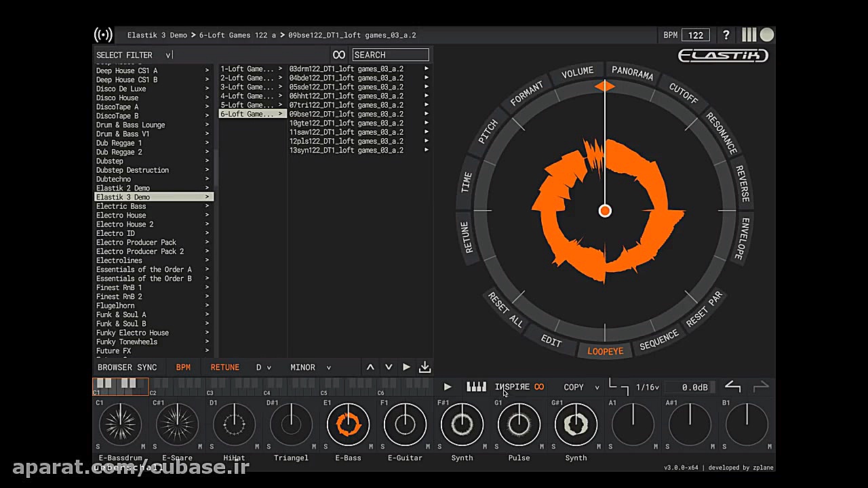Image resolution: width=868 pixels, height=488 pixels.
Task: Mute the HiHat D1 pad
Action: (257, 447)
